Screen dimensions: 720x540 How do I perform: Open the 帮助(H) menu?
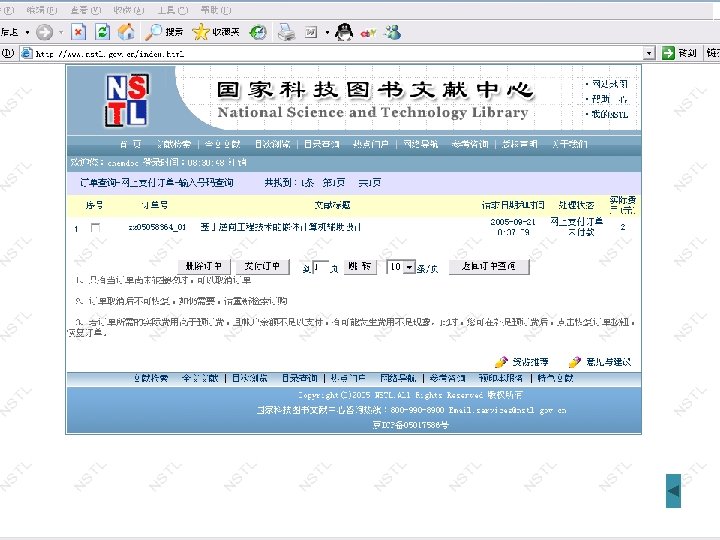click(x=216, y=10)
